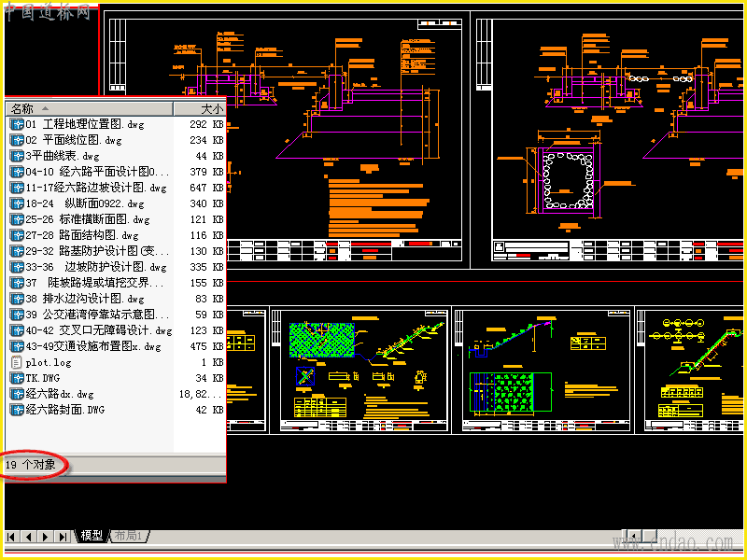This screenshot has height=560, width=747.
Task: Click the icon of 经六路封面.DWG
Action: coord(17,410)
